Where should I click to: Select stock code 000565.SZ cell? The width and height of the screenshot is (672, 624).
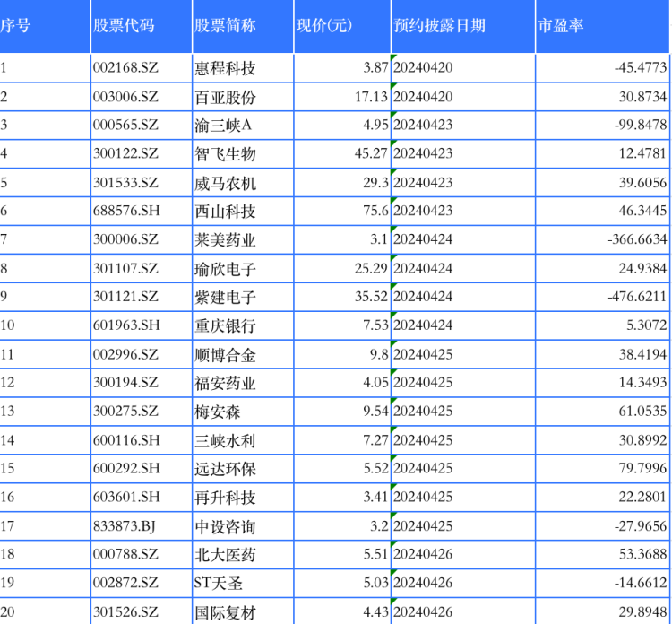click(142, 126)
